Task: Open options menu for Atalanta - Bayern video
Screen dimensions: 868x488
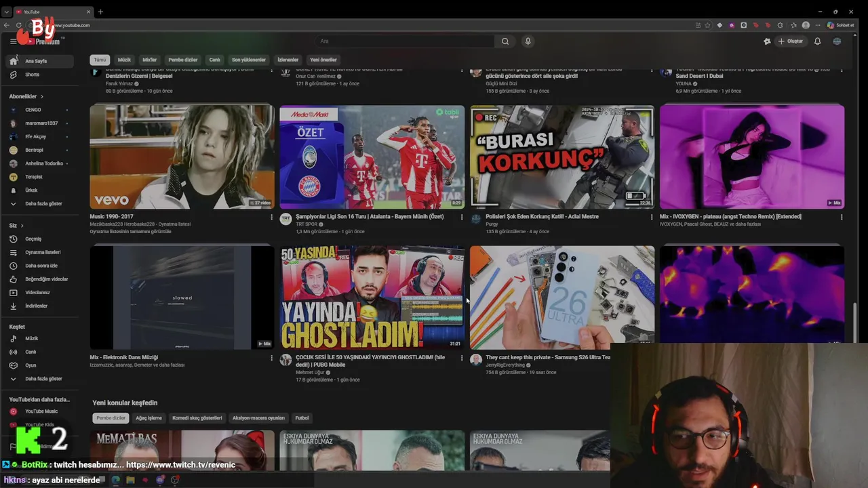Action: (462, 217)
